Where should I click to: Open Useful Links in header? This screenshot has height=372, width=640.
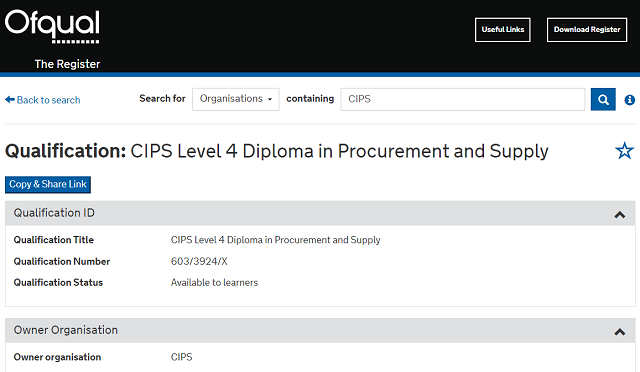click(502, 29)
